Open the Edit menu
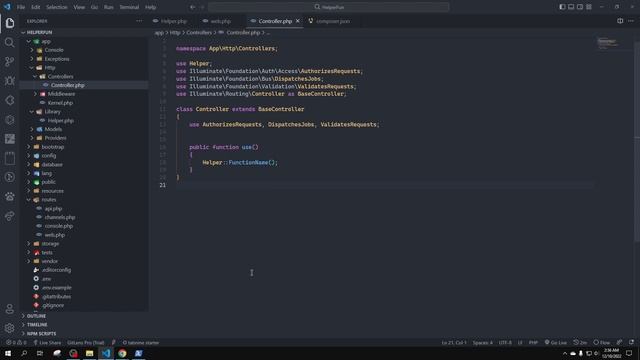This screenshot has width=640, height=360. coord(36,7)
